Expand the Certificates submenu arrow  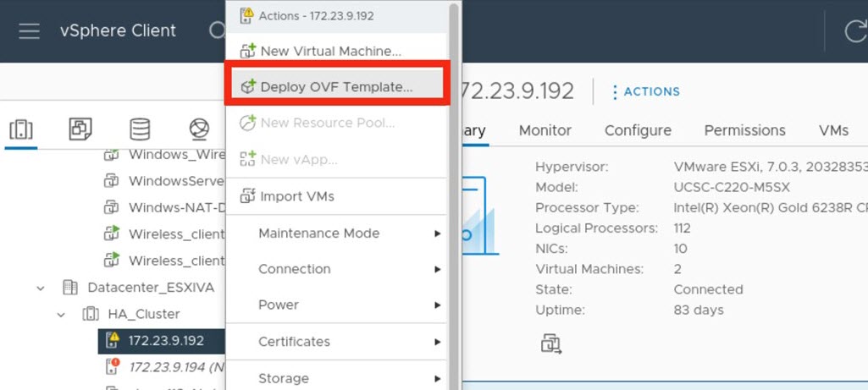[x=437, y=342]
